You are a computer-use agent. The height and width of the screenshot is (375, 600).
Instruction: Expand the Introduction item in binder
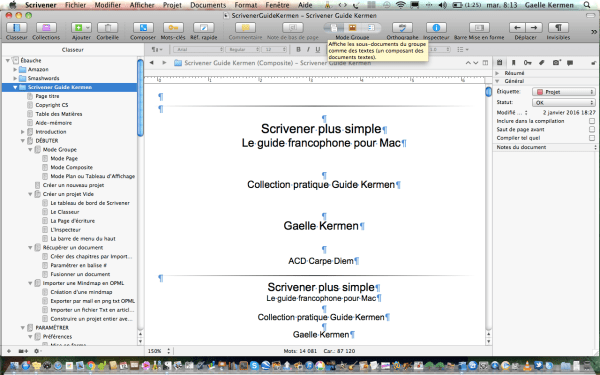23,132
